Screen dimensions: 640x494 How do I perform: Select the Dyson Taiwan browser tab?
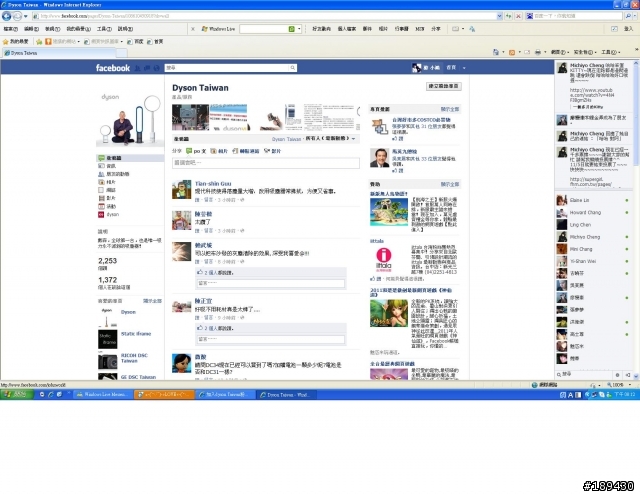[x=59, y=53]
